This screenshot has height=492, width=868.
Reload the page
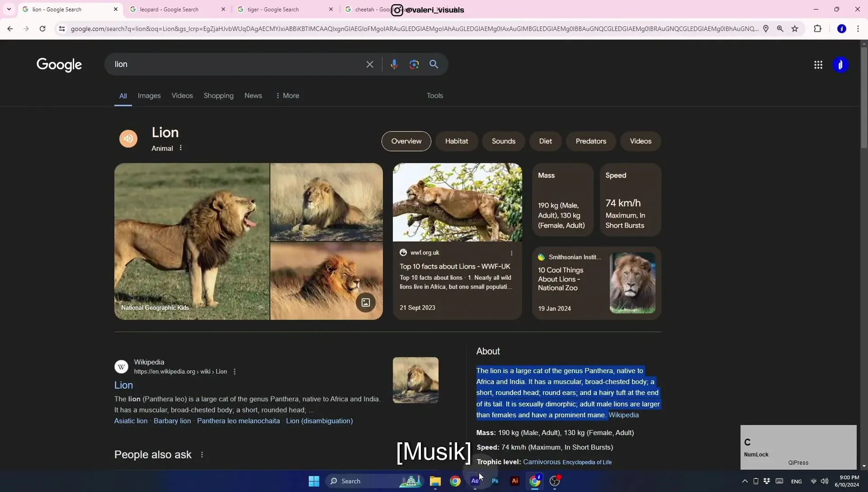tap(42, 28)
